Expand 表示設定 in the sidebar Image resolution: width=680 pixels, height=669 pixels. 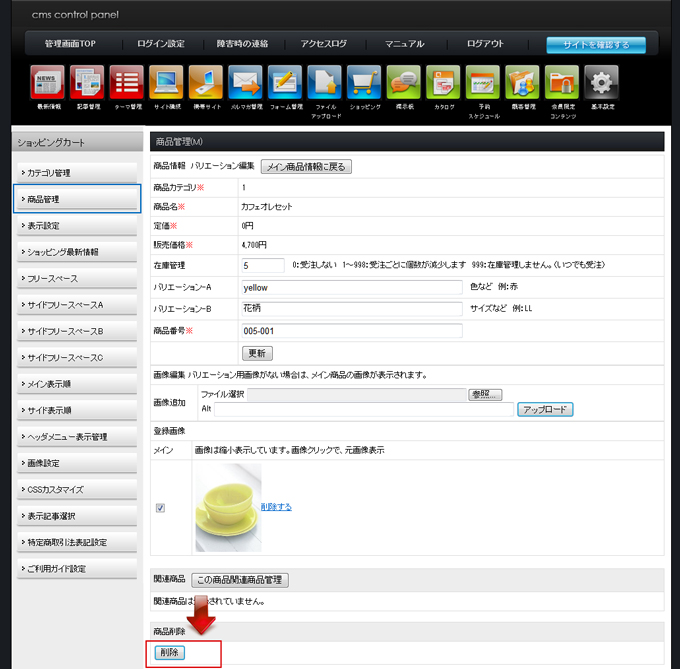tap(77, 226)
